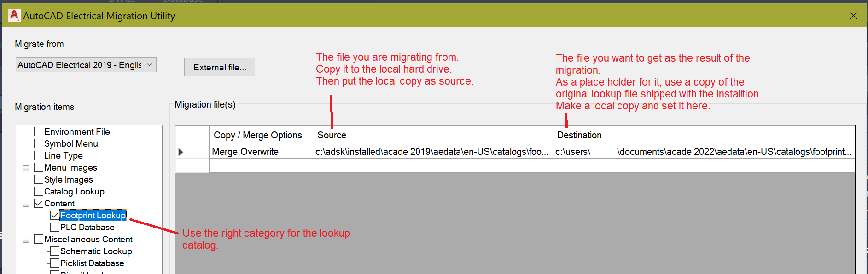The image size is (868, 274).
Task: Close the Migration Utility dialog
Action: coord(853,16)
